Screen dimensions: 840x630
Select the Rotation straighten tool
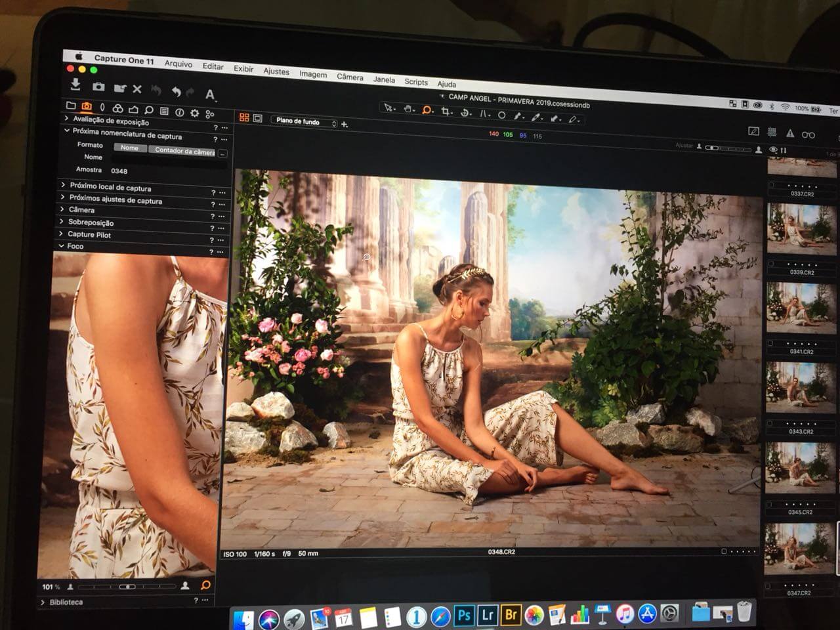(465, 112)
